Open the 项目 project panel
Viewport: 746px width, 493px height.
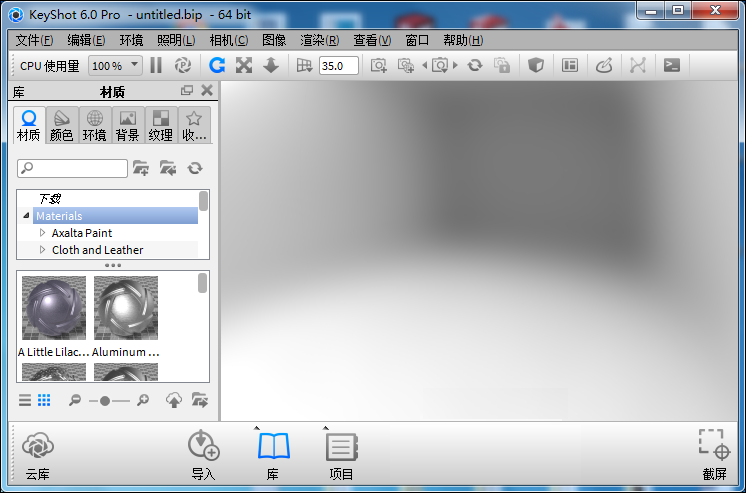click(x=342, y=455)
